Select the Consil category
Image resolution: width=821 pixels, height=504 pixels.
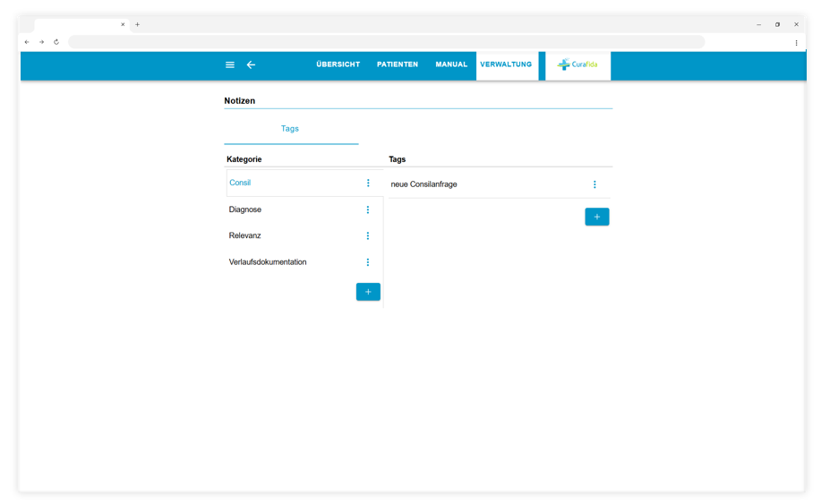[x=304, y=183]
